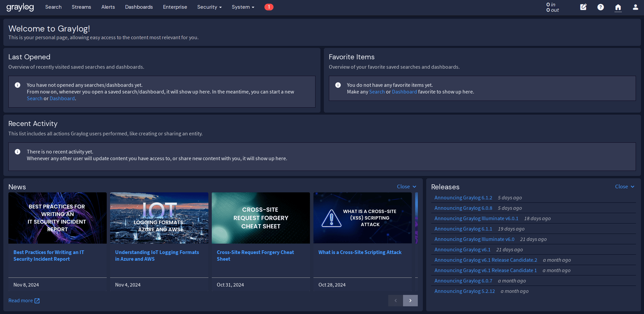This screenshot has width=644, height=314.
Task: Open the red notification badge showing 1
Action: [x=269, y=7]
